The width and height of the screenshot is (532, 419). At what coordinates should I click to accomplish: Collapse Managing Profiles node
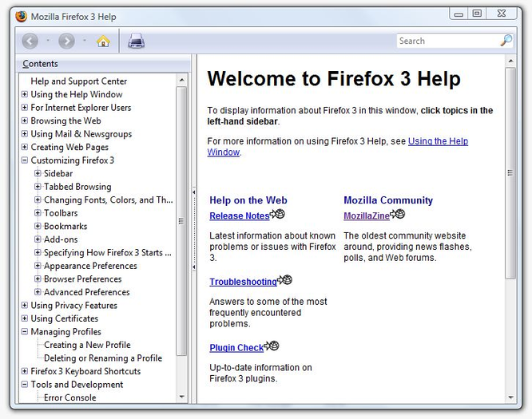25,331
